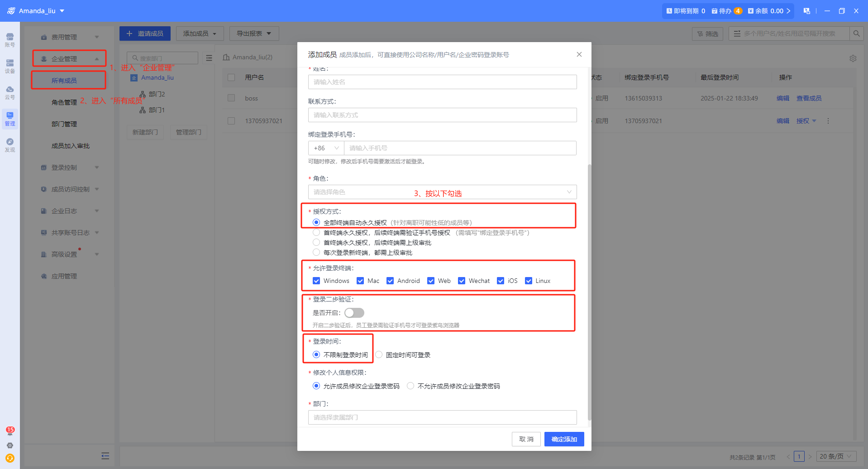Open the 角色 selection dropdown
Screen dimensions: 868x469
[442, 192]
